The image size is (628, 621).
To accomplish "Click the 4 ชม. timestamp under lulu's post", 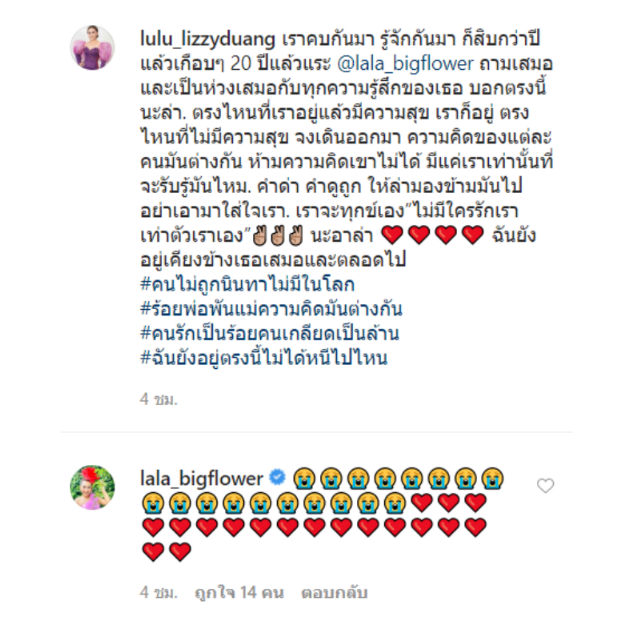I will pyautogui.click(x=159, y=399).
